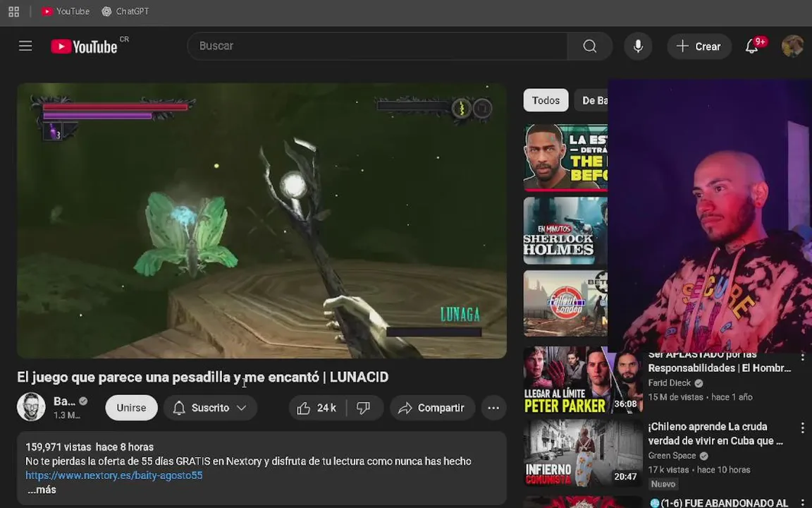This screenshot has height=508, width=812.
Task: Open the Fallout London thumbnail video
Action: (x=565, y=303)
